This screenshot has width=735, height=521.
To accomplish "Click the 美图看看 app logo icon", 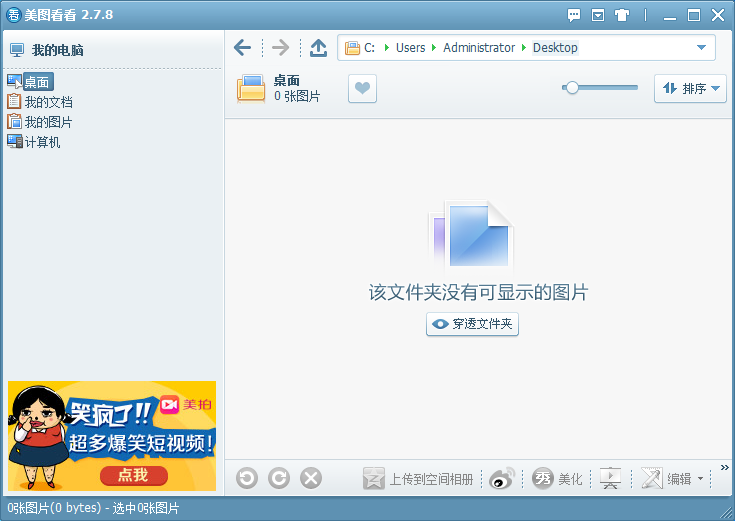I will pos(14,15).
